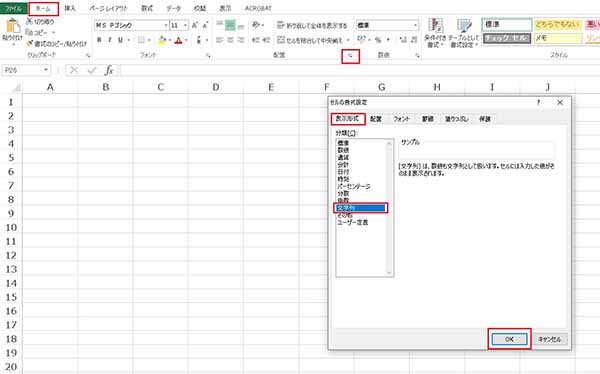This screenshot has width=600, height=374.
Task: Switch to 配置 tab in Format Cells dialog
Action: (x=376, y=119)
